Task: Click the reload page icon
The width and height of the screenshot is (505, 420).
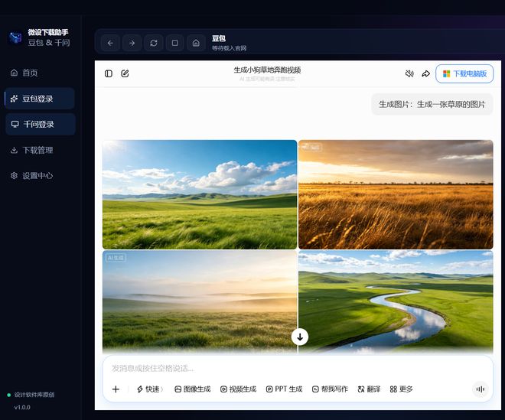Action: coord(153,43)
